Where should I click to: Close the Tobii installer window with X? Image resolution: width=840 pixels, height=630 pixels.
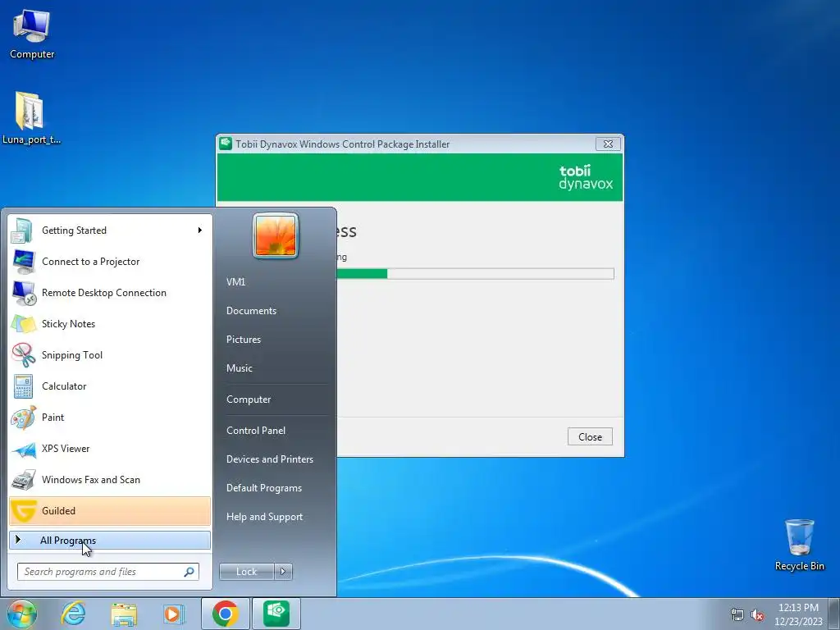pyautogui.click(x=608, y=144)
